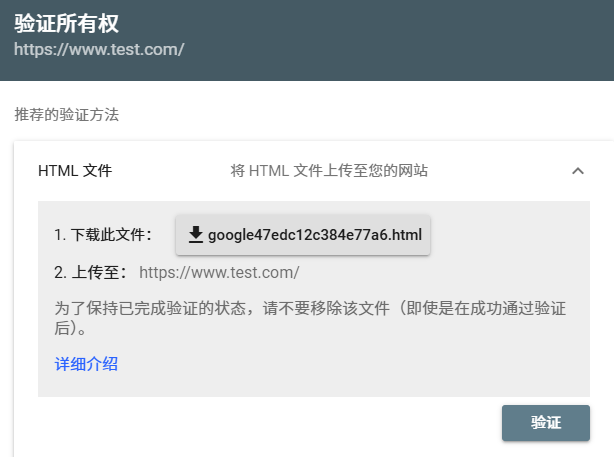
Task: Click the 2. 上传至 step label
Action: pos(92,272)
